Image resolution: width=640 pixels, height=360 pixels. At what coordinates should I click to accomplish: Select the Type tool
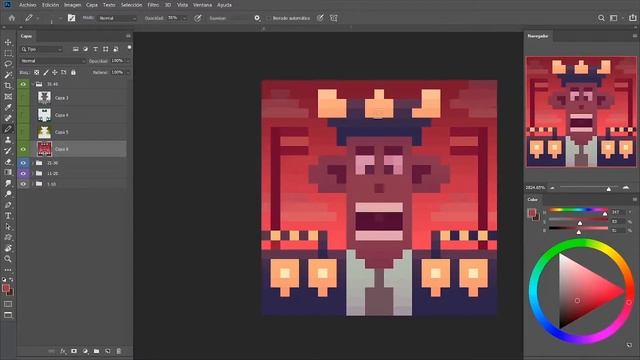(8, 216)
